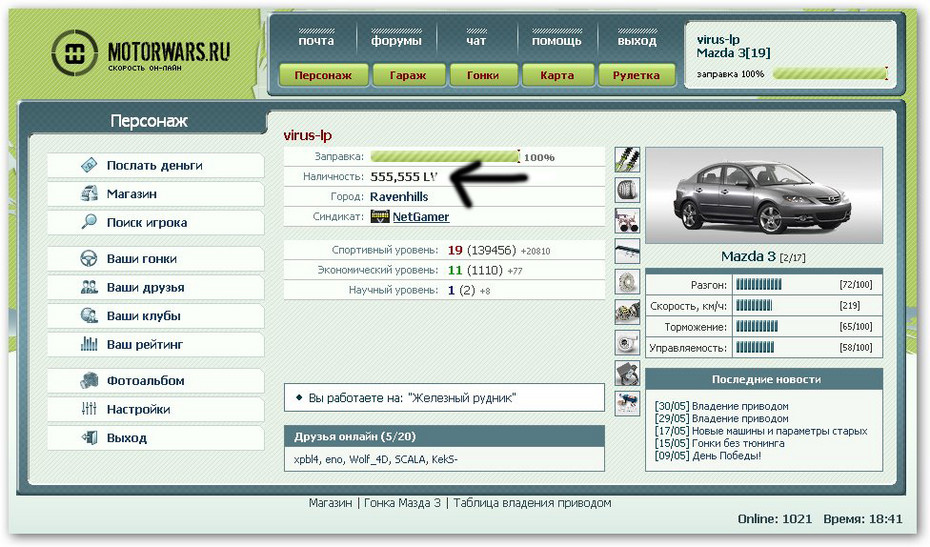Click the NetGamer syndicate link

click(421, 217)
